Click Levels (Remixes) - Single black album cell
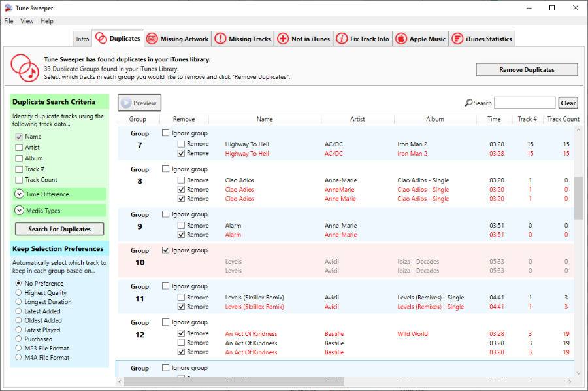The height and width of the screenshot is (391, 588). [431, 297]
